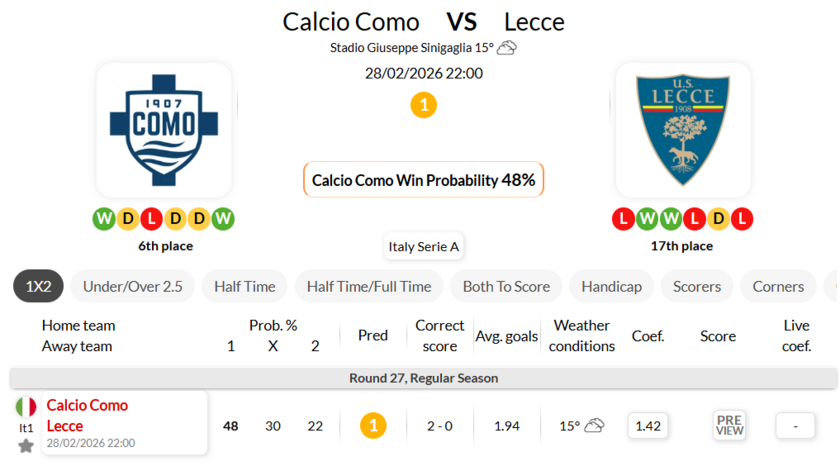Switch to the Under/Over 2.5 tab
Screen dimensions: 840x471
(132, 286)
